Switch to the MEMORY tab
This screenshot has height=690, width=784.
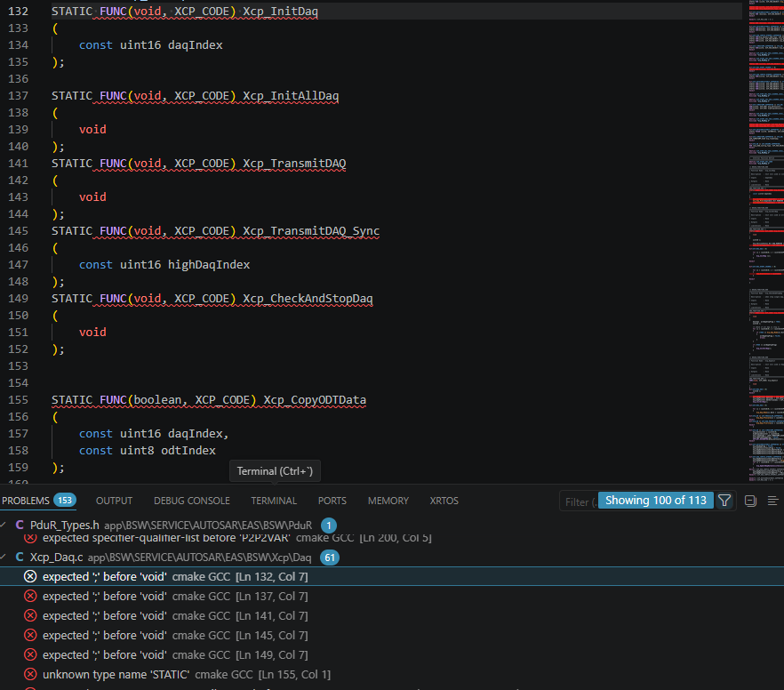(388, 501)
